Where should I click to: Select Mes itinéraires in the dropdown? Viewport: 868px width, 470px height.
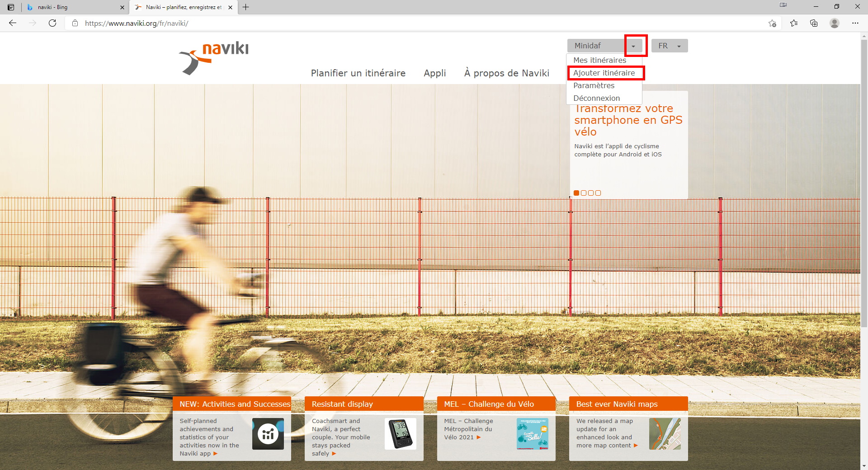pos(599,60)
